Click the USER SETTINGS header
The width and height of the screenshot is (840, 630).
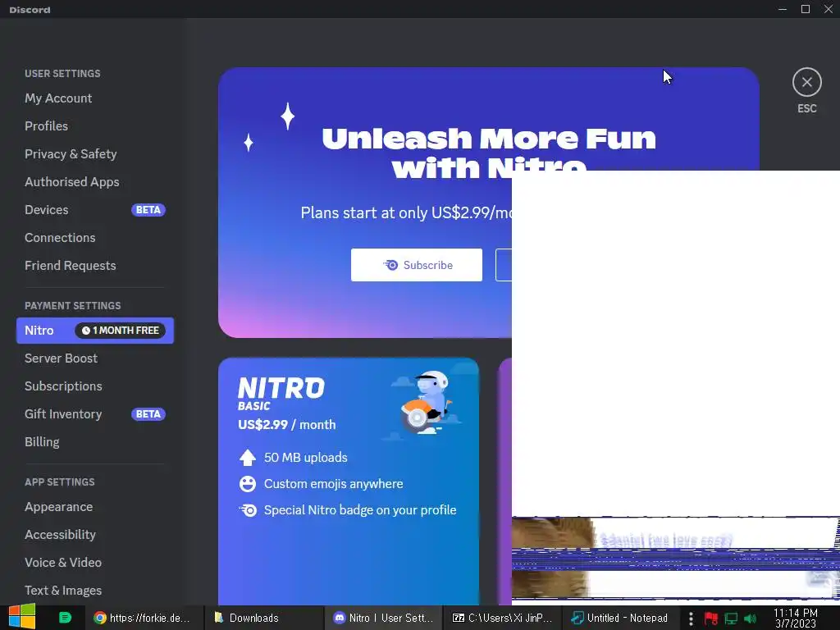62,73
